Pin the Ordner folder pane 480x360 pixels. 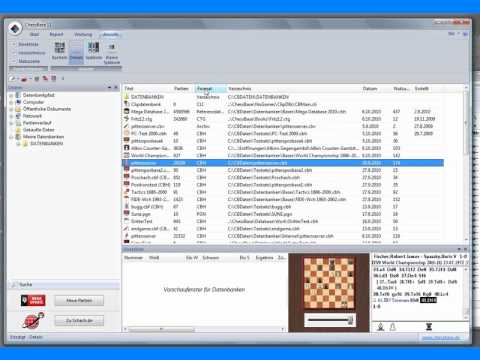coord(109,88)
